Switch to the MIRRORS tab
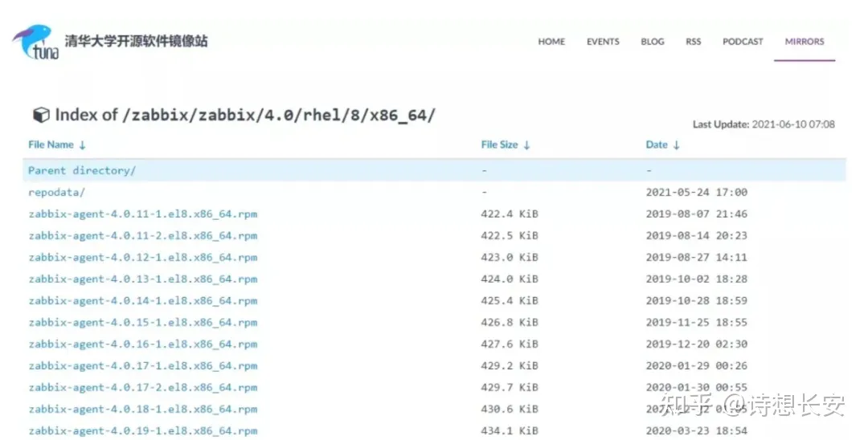The width and height of the screenshot is (868, 440). pos(805,42)
